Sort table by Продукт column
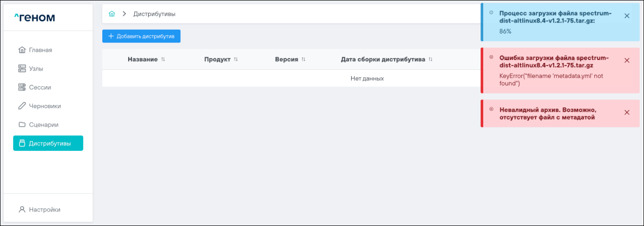 click(x=236, y=60)
